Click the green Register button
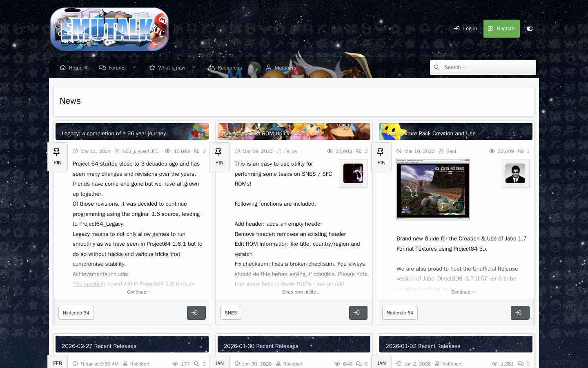Image resolution: width=588 pixels, height=368 pixels. pyautogui.click(x=501, y=29)
